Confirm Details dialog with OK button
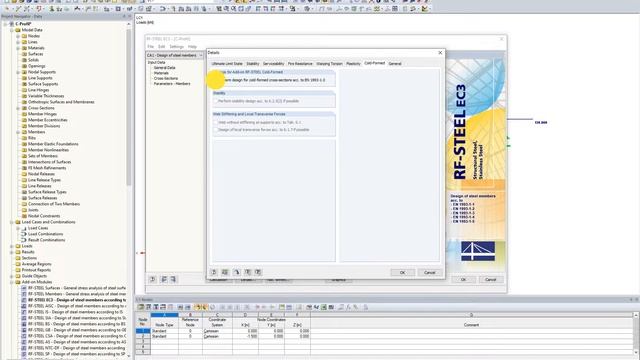640x360 pixels. [x=402, y=273]
